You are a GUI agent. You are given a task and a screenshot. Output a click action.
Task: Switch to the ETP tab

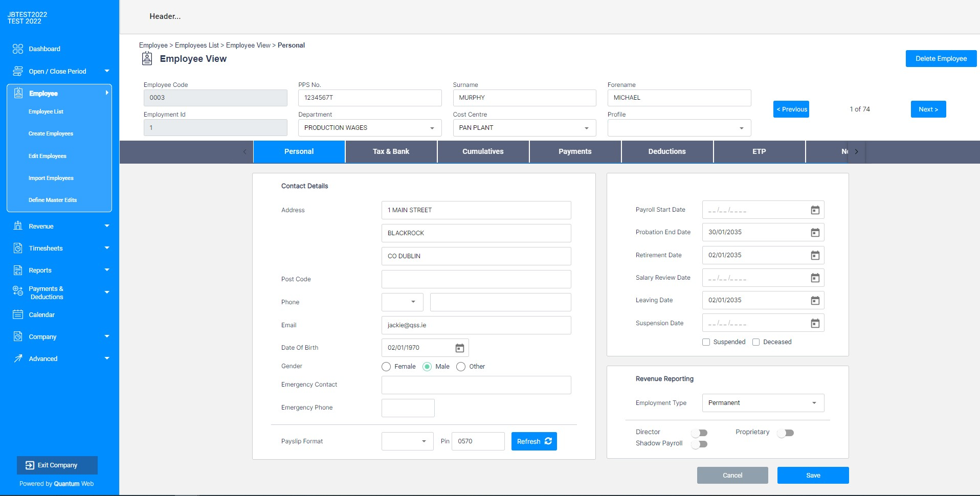tap(759, 152)
